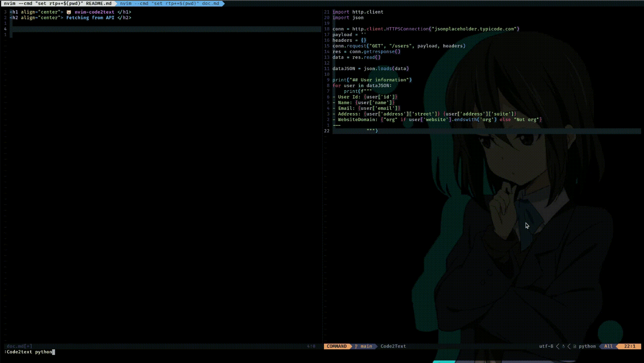Click the utf-8 encoding label

546,346
